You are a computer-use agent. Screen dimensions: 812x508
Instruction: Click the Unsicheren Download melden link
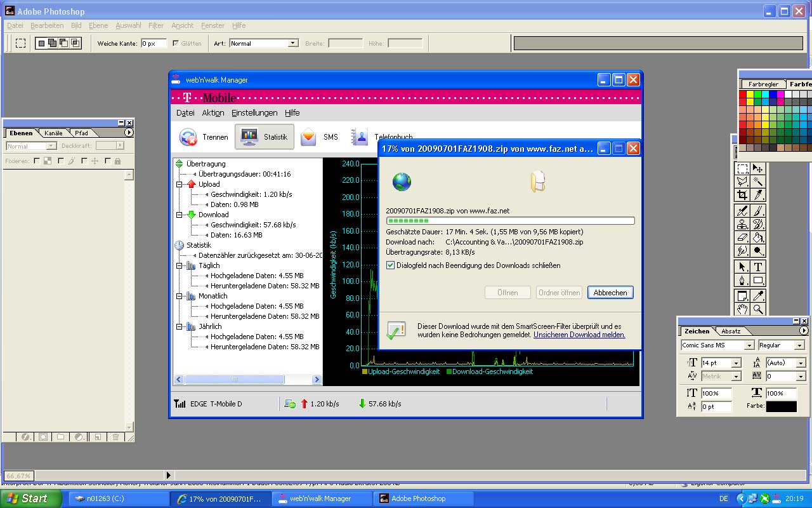pyautogui.click(x=579, y=335)
